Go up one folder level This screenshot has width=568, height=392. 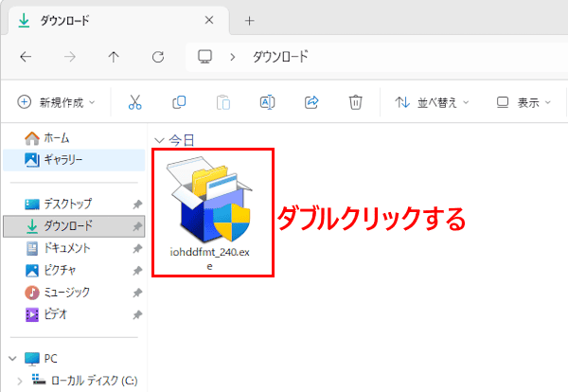114,57
